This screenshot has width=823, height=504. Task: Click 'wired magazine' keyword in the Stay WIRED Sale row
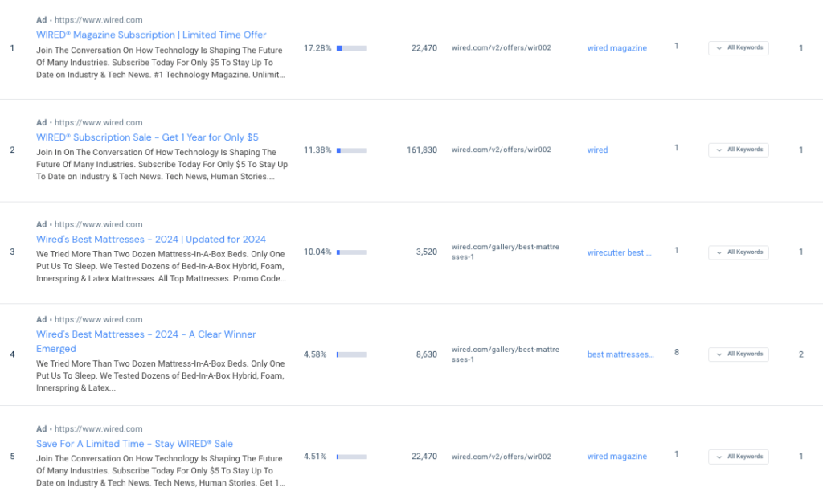click(x=616, y=457)
